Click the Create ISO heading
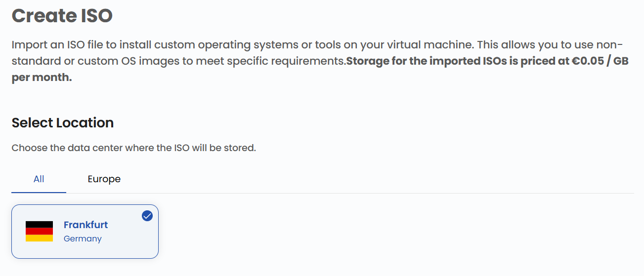This screenshot has height=276, width=644. click(x=62, y=16)
